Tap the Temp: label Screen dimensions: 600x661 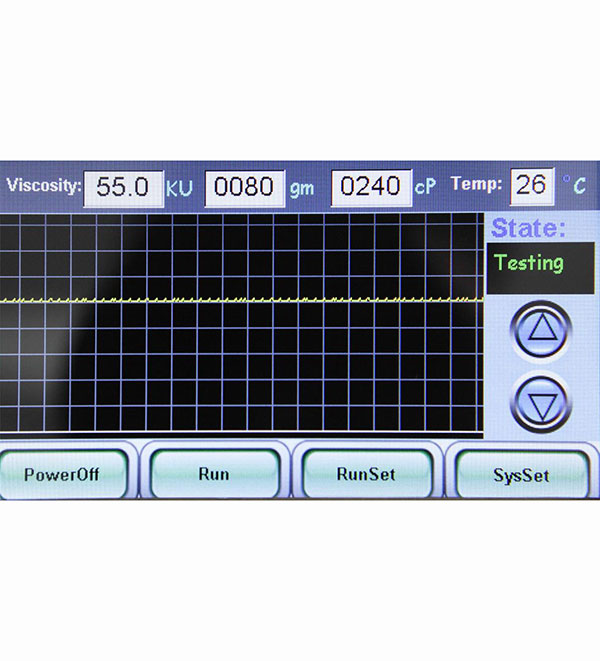tap(476, 184)
